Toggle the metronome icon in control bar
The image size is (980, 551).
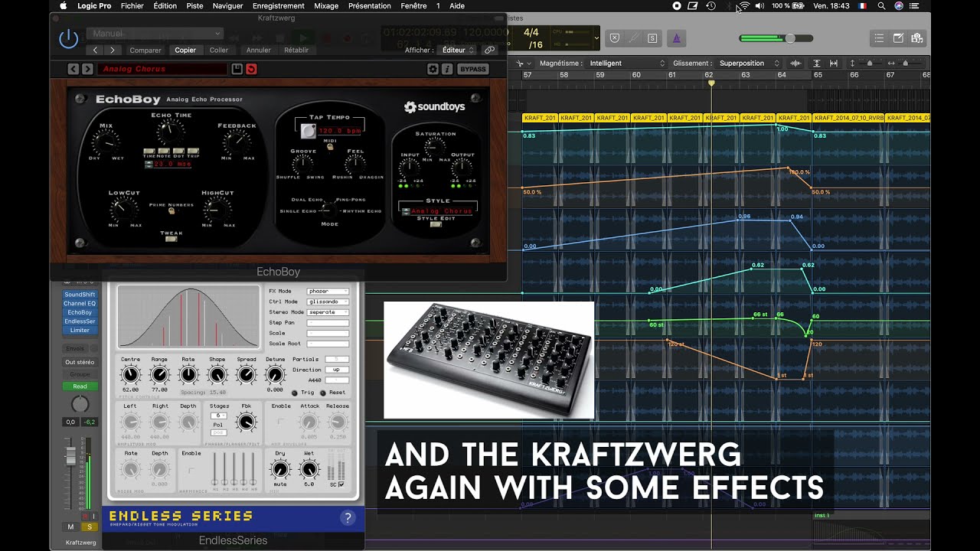(x=676, y=37)
